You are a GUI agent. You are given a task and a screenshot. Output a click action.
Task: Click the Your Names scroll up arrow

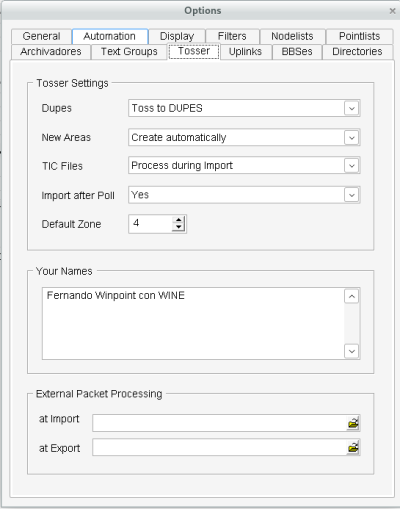click(x=352, y=296)
